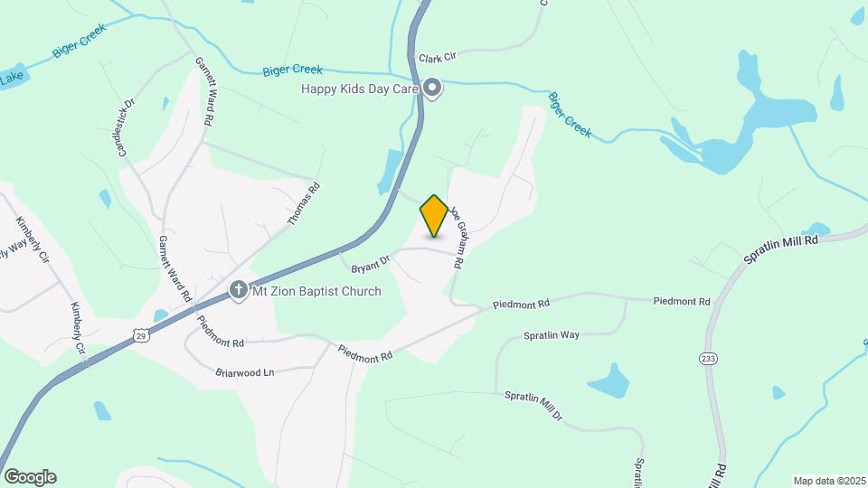Select the Happy Kids Day Care pin

tap(432, 89)
